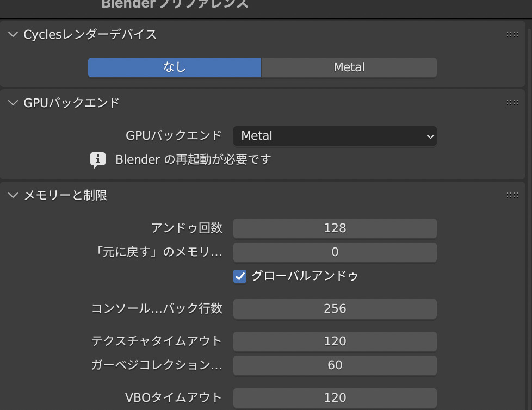Select the なし Cycles render device

175,67
